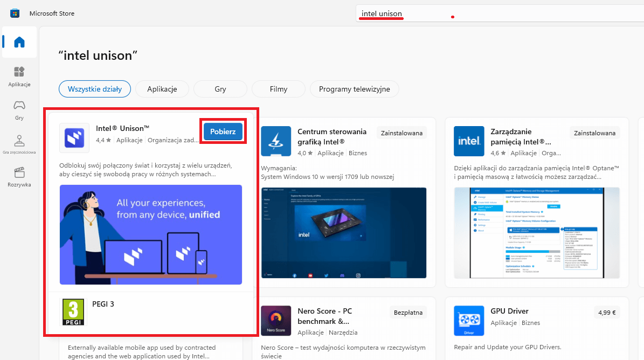Screen dimensions: 644x360
Task: Click the Microsoft Store window title text
Action: [x=52, y=13]
